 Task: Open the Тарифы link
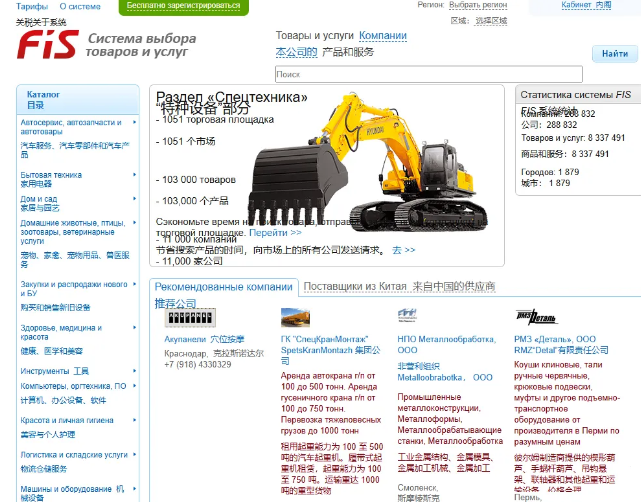pos(32,6)
